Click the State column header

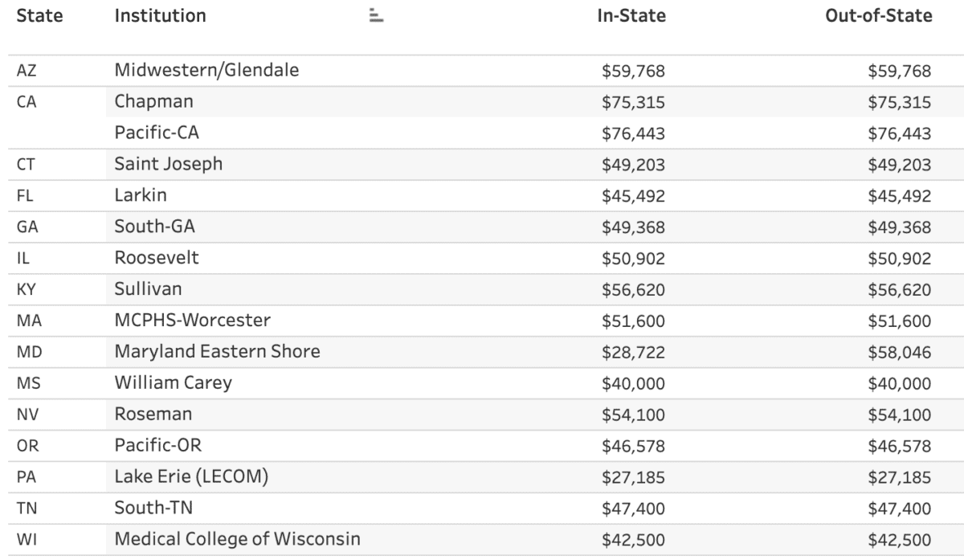(39, 15)
